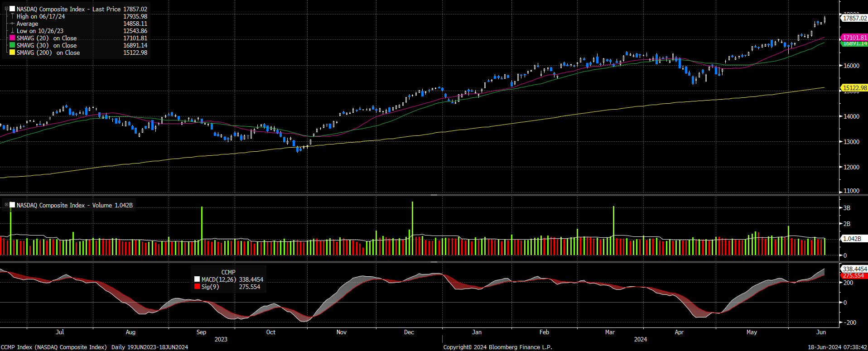
Task: Collapse the Volume panel legend
Action: coord(6,205)
